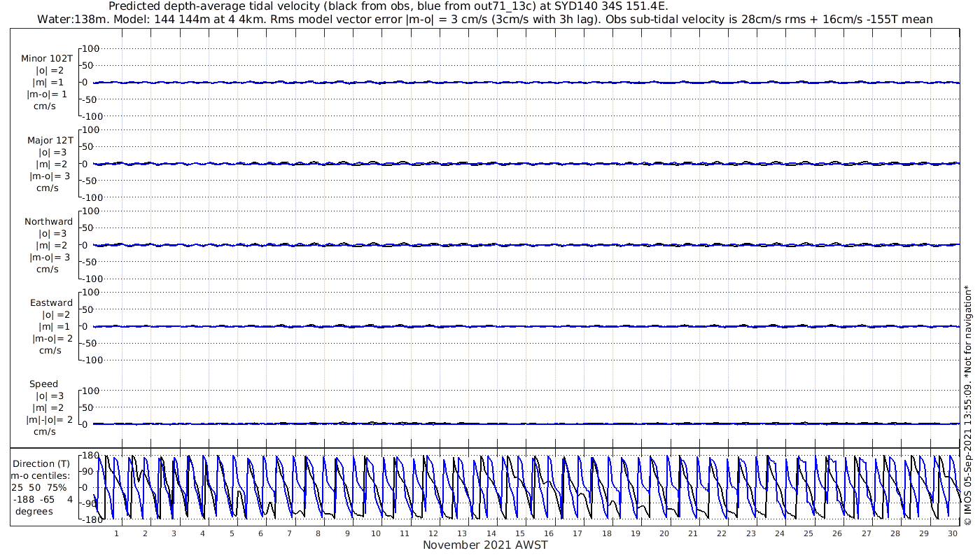The width and height of the screenshot is (980, 560).
Task: Select the day 10 tick on time axis
Action: point(376,533)
